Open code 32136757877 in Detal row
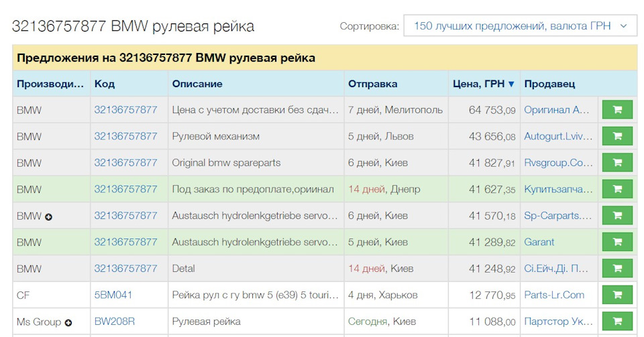The image size is (644, 337). 125,269
